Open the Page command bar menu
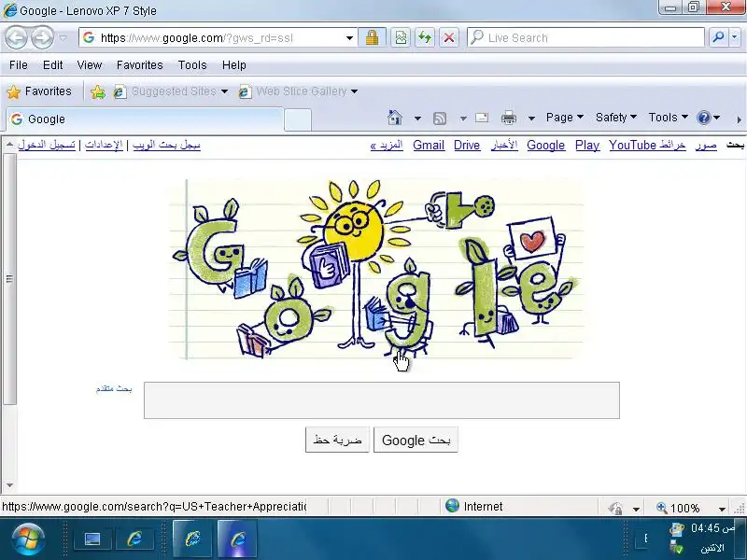Screen dimensions: 747x560 (565, 118)
